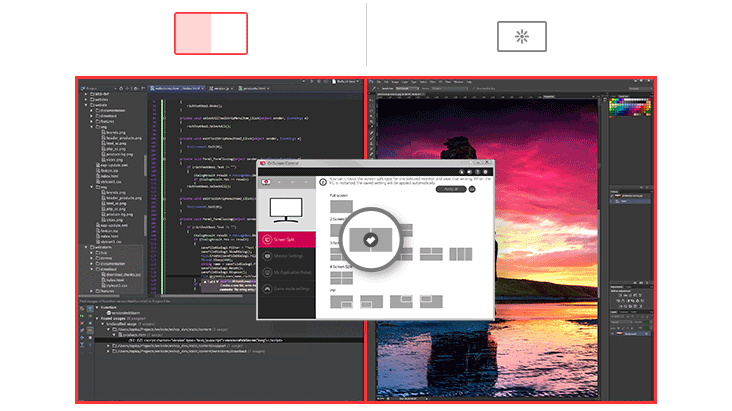The image size is (732, 411).
Task: Select the three vertical columns split layout
Action: coord(459,253)
